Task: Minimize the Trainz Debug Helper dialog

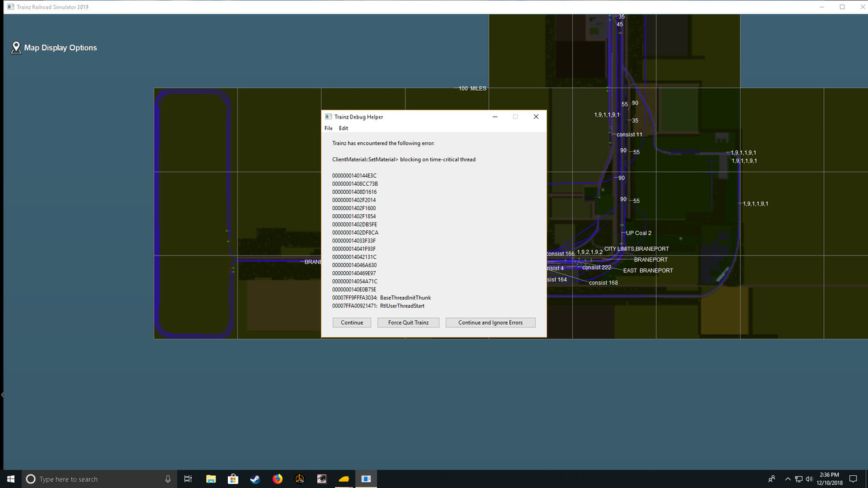Action: pyautogui.click(x=494, y=117)
